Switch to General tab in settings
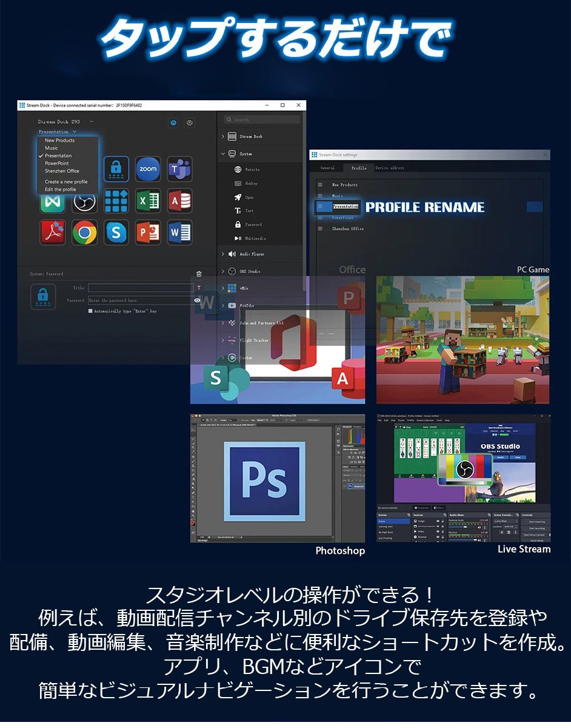Screen dimensions: 571x728 tap(327, 168)
